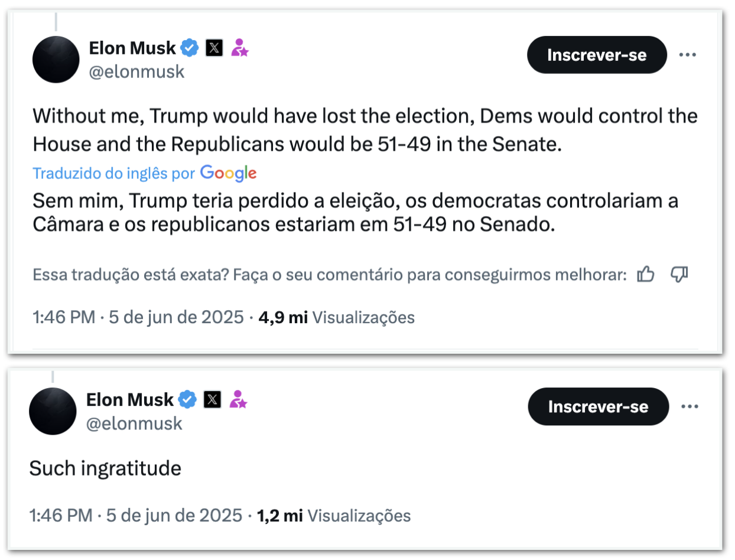Click the 'Traduzido do inglês por Google' link
Image resolution: width=735 pixels, height=560 pixels.
tap(144, 173)
